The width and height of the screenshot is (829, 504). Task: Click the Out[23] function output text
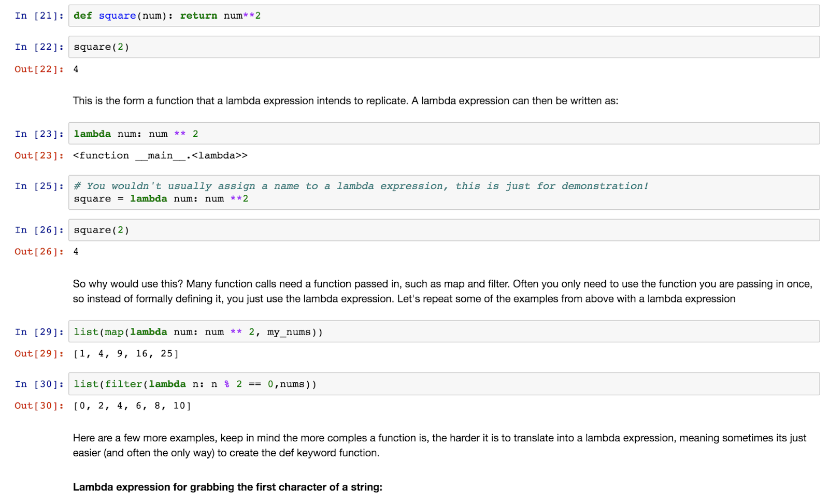pos(161,155)
